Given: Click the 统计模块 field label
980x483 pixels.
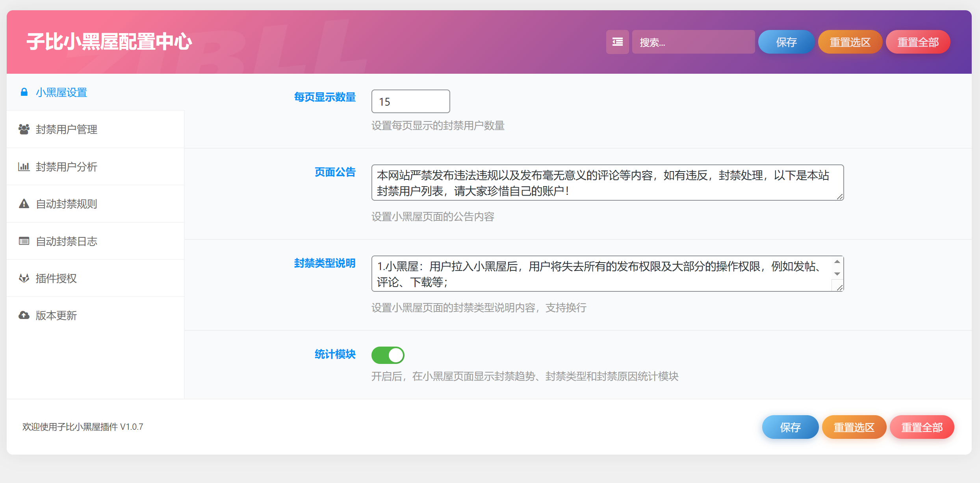Looking at the screenshot, I should (335, 354).
